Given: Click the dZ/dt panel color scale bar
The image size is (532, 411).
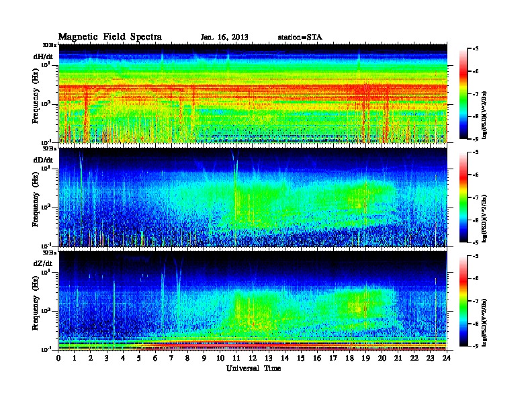Looking at the screenshot, I should tap(463, 301).
